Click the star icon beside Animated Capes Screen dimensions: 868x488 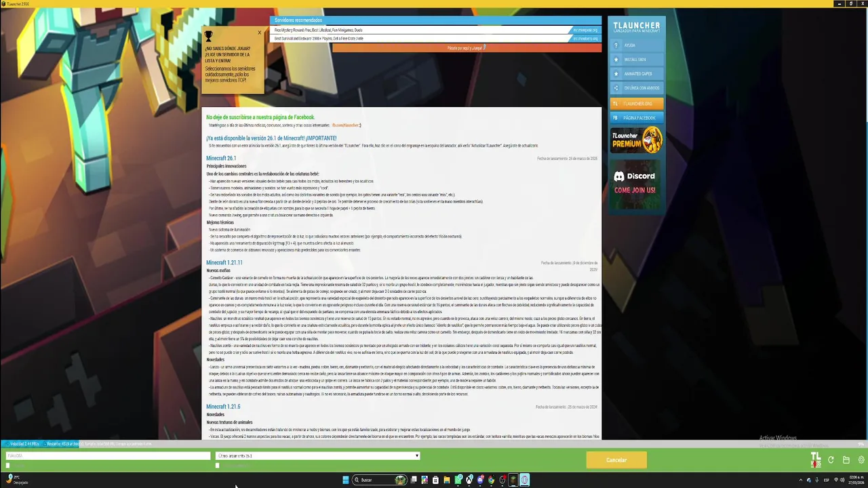(616, 74)
